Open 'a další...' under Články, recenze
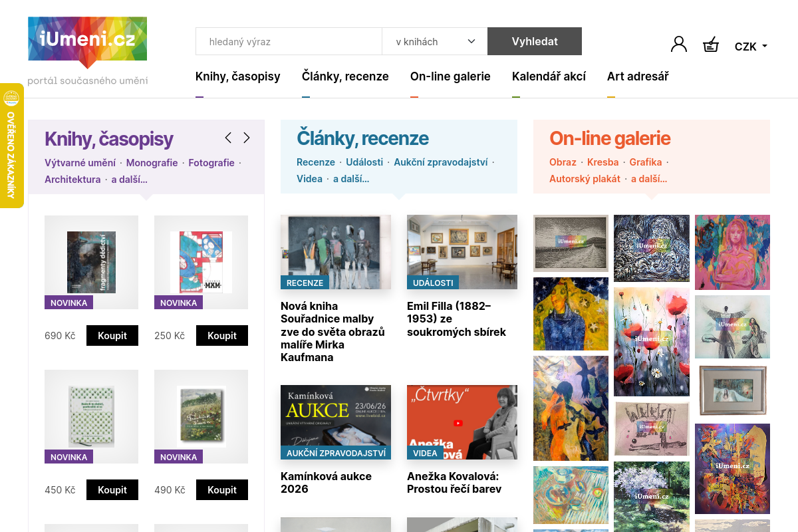 (351, 178)
